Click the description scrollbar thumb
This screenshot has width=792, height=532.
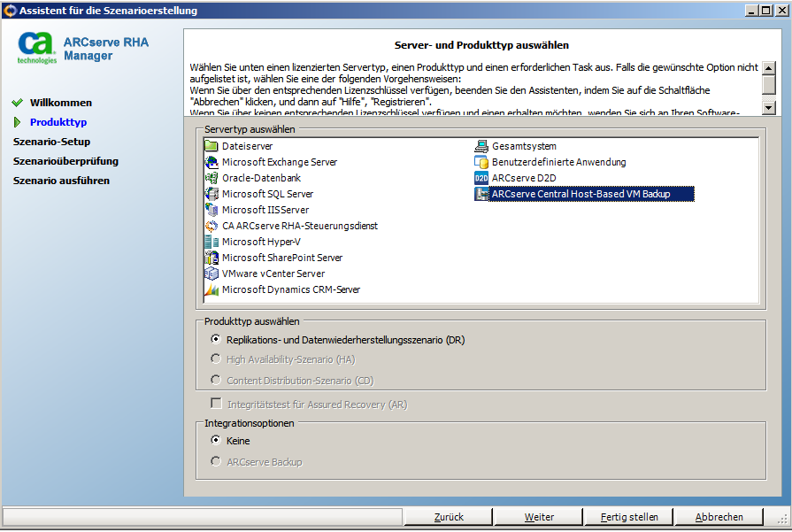769,84
